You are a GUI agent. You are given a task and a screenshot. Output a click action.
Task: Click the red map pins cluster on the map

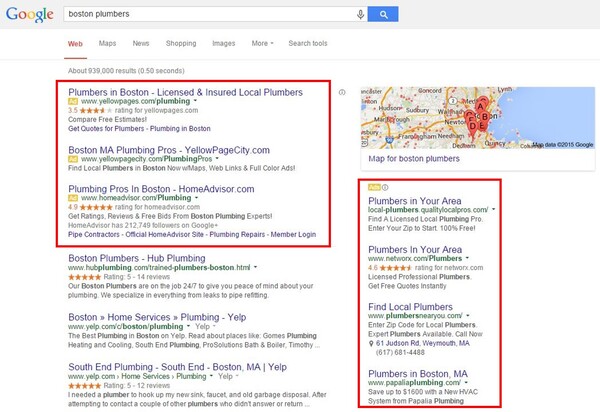point(481,112)
